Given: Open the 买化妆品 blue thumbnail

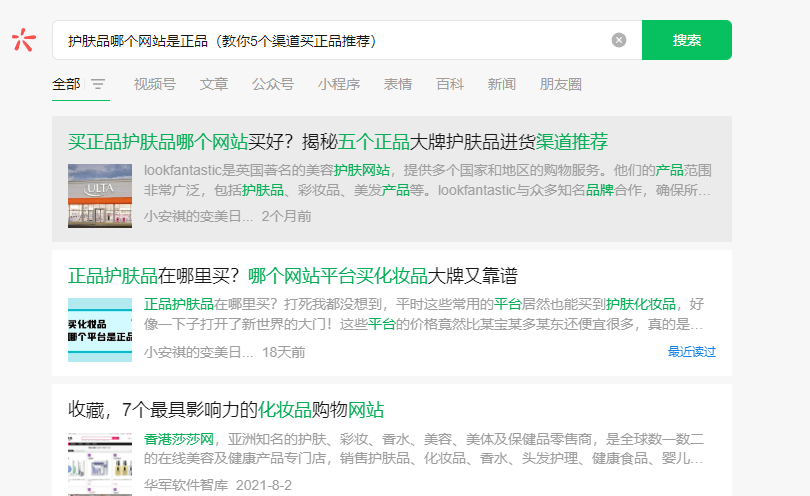Looking at the screenshot, I should pos(100,330).
